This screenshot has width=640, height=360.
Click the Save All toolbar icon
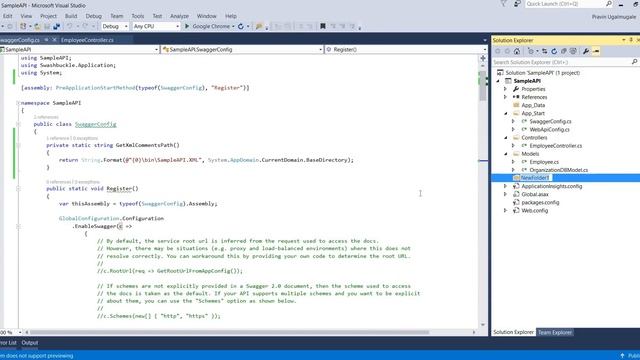[x=56, y=26]
